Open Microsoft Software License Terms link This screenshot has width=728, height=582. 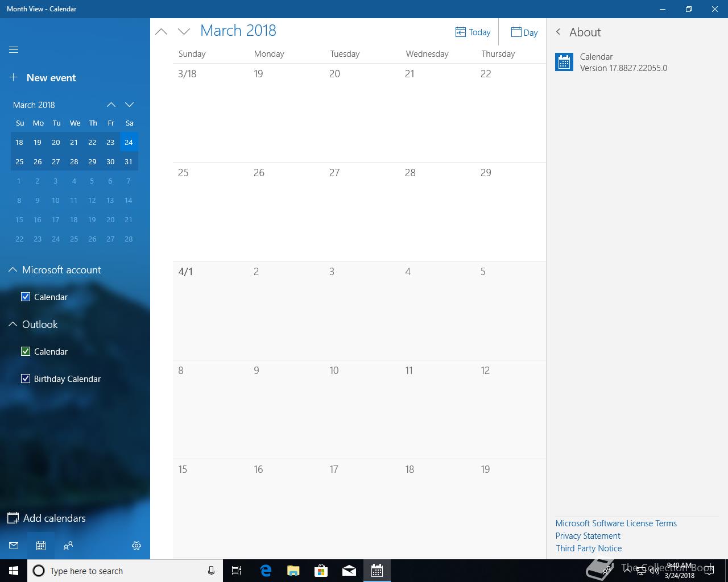(x=616, y=523)
